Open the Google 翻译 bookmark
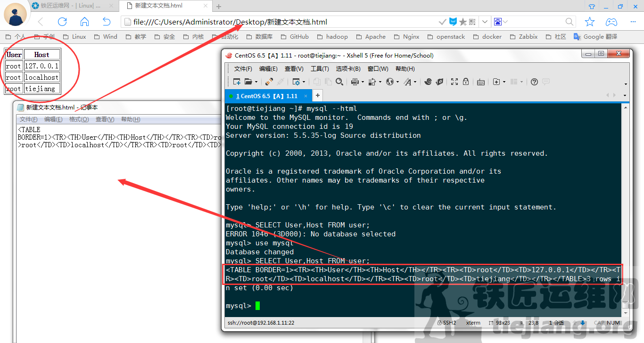Image resolution: width=644 pixels, height=343 pixels. [x=595, y=36]
